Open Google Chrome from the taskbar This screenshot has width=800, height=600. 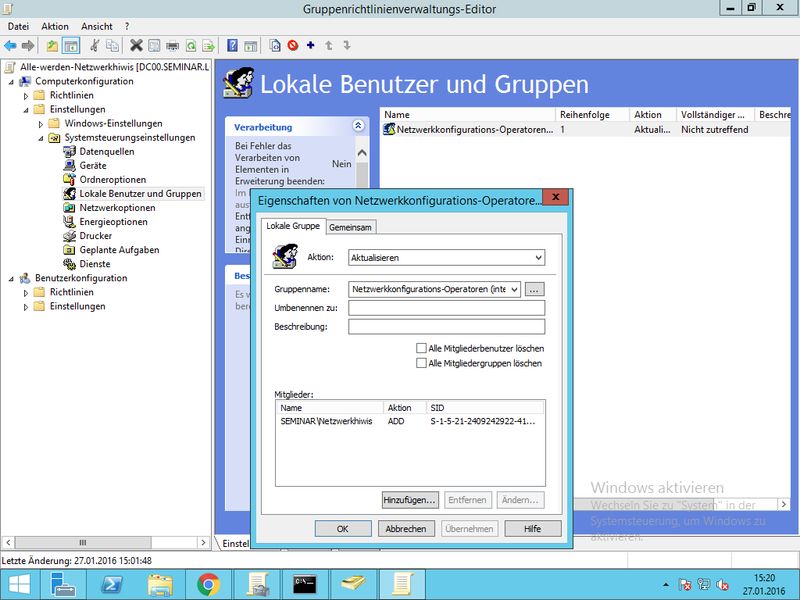point(208,583)
